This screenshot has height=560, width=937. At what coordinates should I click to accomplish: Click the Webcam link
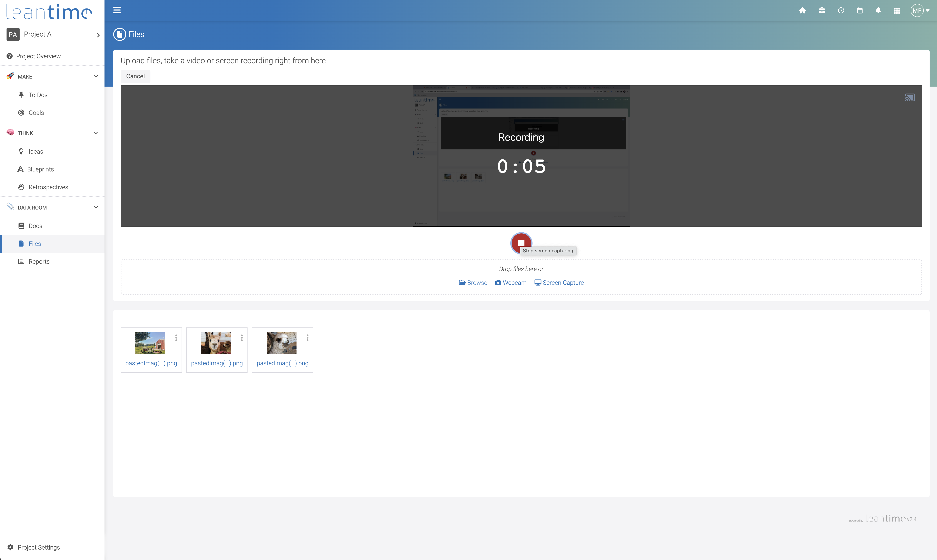(x=510, y=283)
